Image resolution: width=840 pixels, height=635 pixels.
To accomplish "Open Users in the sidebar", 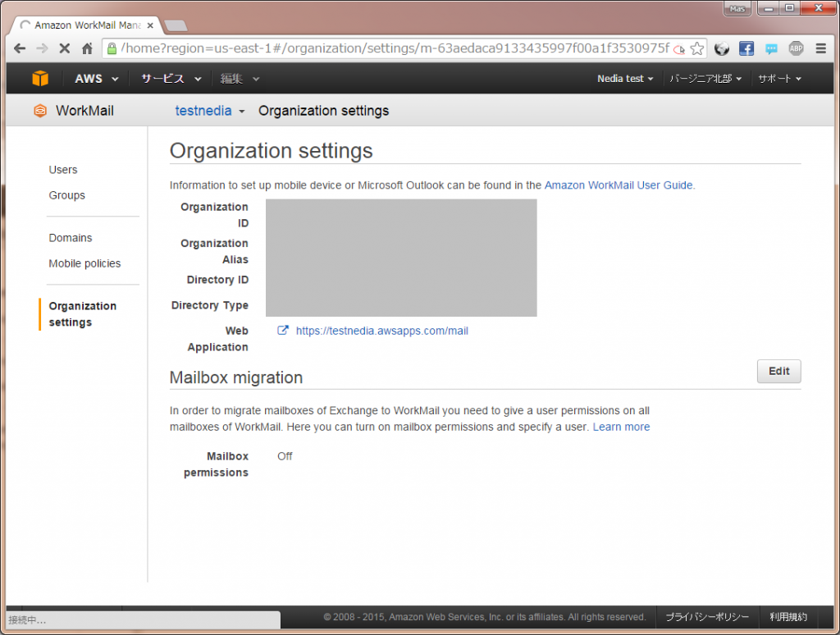I will tap(63, 170).
